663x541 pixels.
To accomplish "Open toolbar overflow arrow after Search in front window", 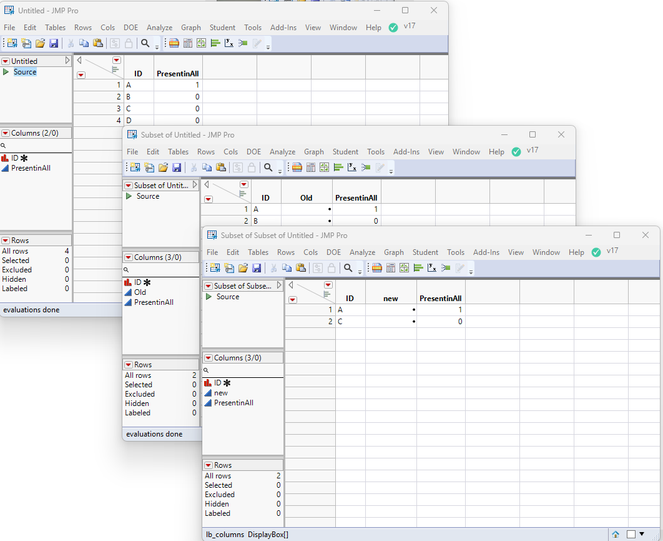I will [x=360, y=271].
